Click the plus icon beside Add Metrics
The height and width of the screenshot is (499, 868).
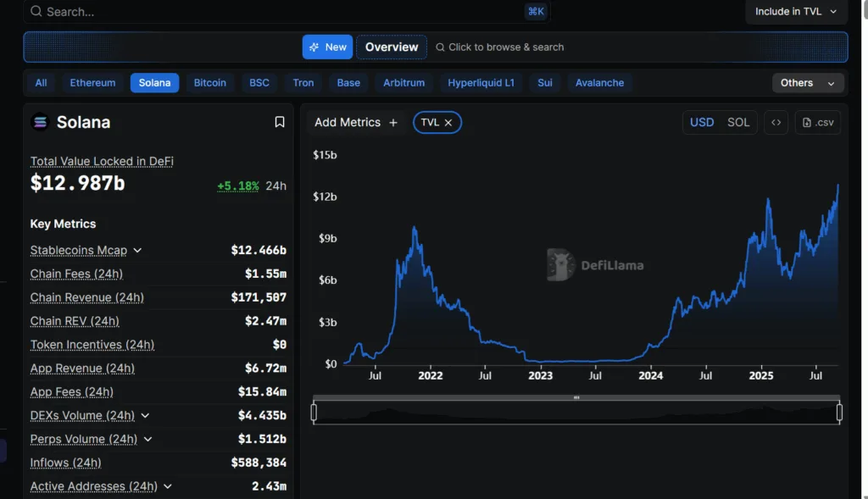(393, 122)
